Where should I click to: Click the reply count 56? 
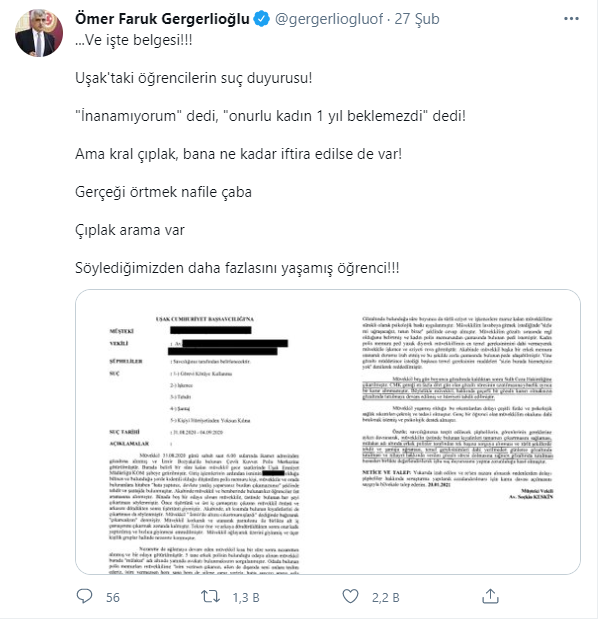click(x=112, y=597)
